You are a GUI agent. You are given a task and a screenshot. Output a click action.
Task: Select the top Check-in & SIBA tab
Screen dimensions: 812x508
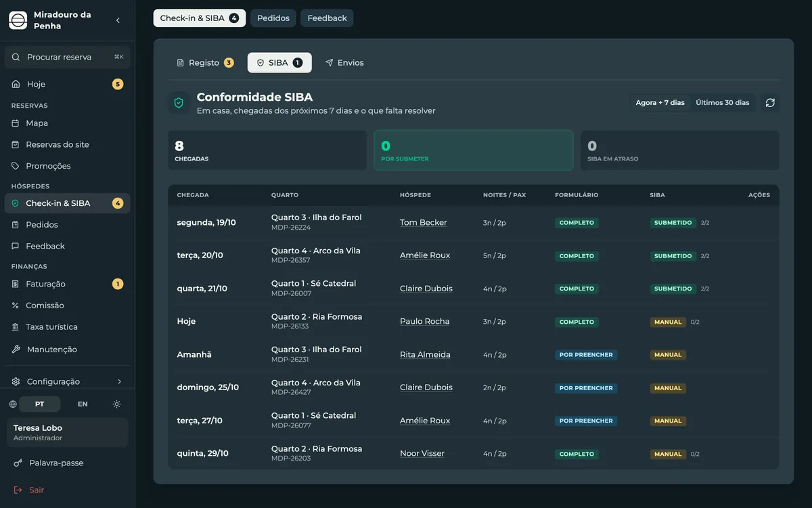point(200,18)
